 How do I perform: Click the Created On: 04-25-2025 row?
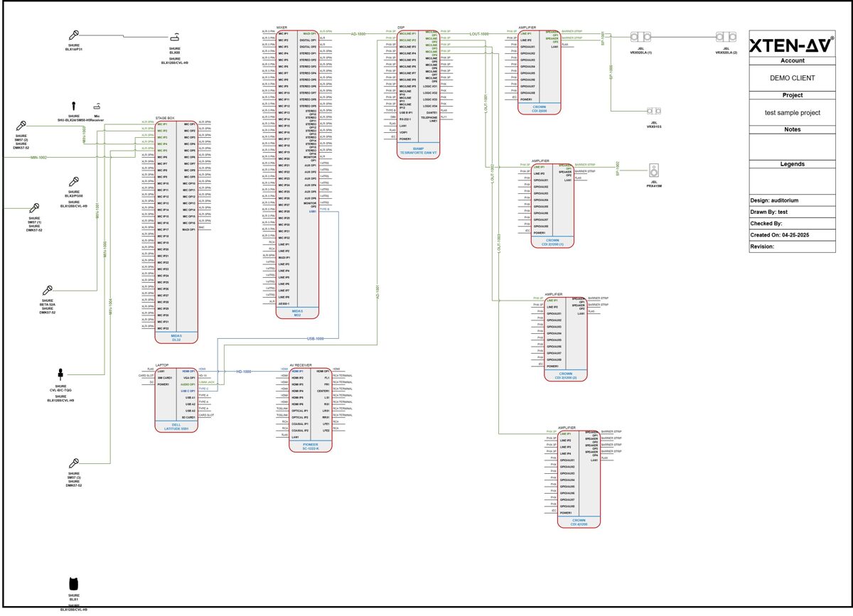pyautogui.click(x=793, y=235)
